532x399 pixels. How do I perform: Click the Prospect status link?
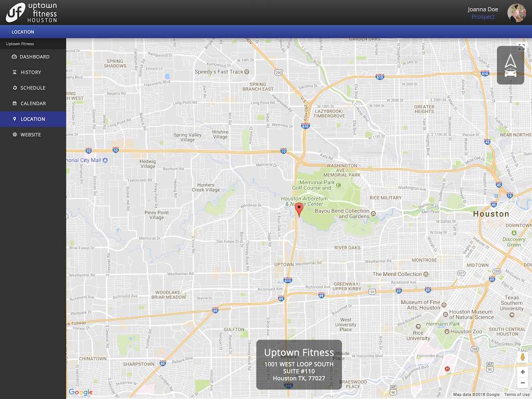pos(483,16)
